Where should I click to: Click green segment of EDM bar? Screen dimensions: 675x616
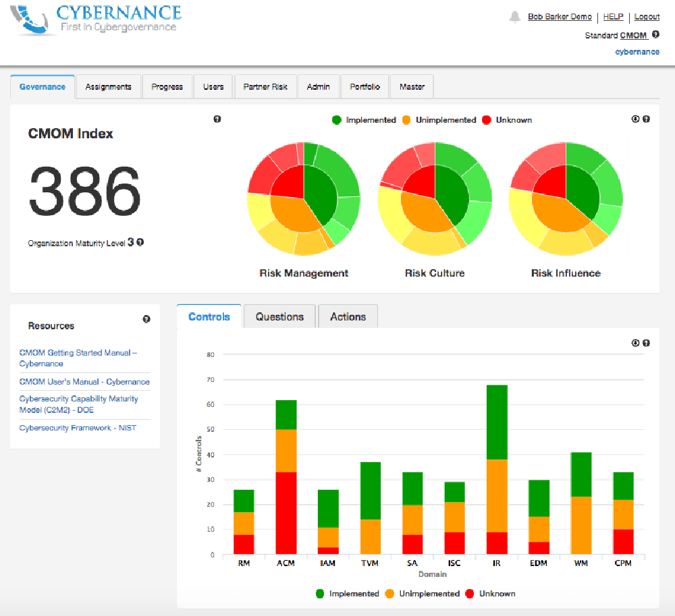point(539,498)
